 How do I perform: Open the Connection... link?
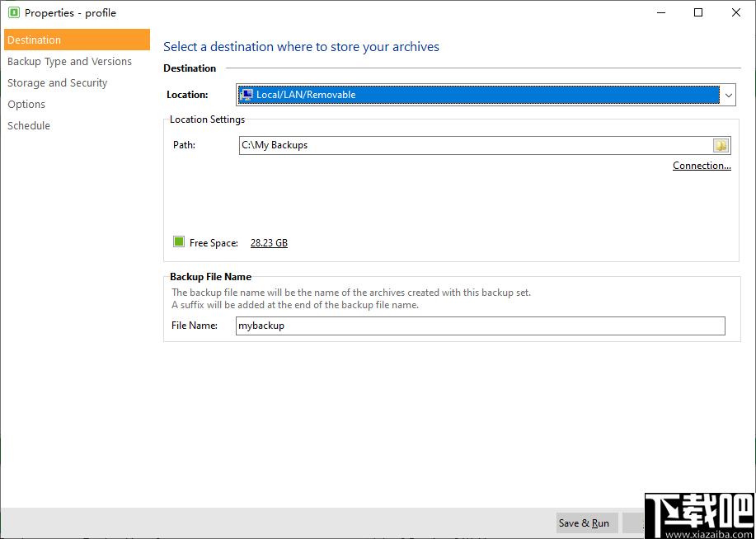click(x=702, y=166)
